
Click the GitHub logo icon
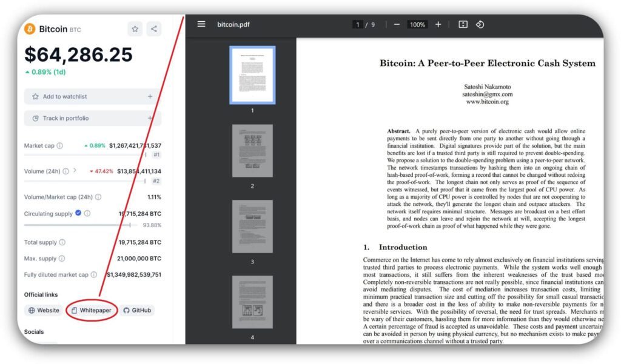coord(126,311)
